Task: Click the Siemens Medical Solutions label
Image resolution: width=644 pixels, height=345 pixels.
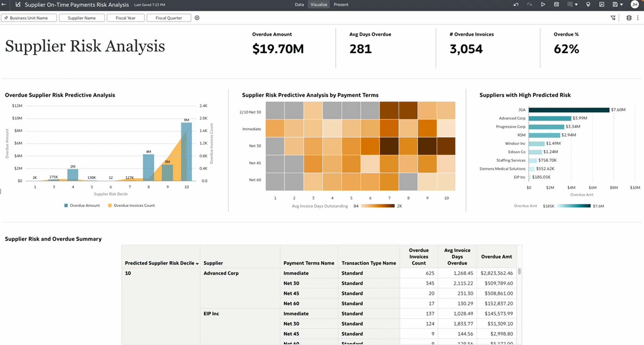Action: point(502,169)
